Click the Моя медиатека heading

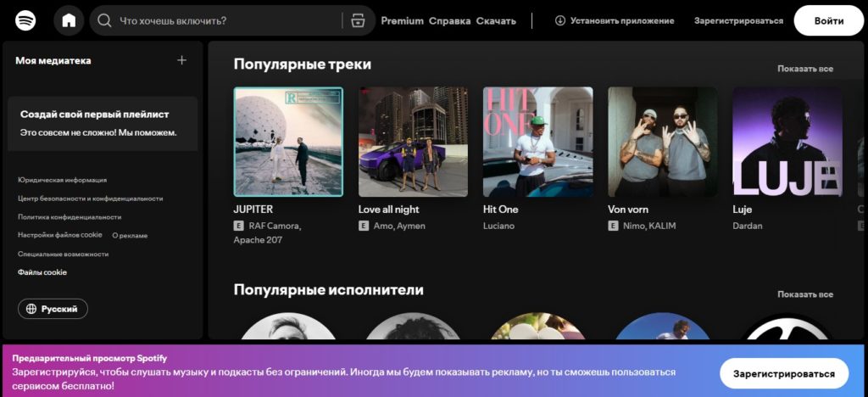click(53, 60)
